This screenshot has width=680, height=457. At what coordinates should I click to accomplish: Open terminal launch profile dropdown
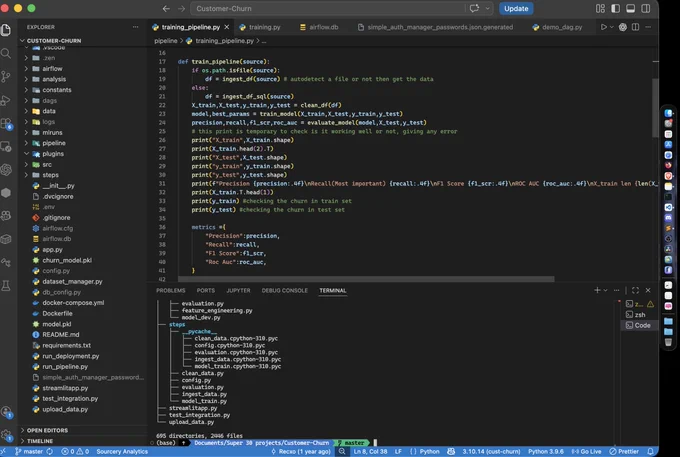[x=606, y=290]
